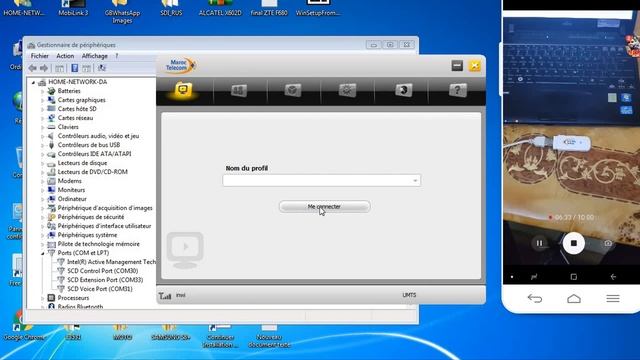Screen dimensions: 640x360
Task: Select SCD Voice Port (COM31)
Action: pyautogui.click(x=100, y=289)
